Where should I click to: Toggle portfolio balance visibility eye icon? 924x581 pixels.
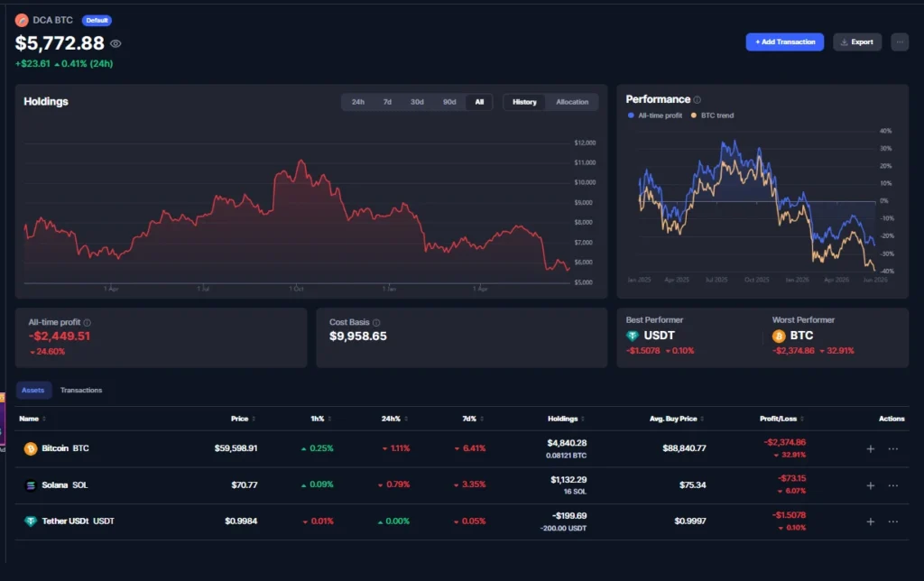point(116,43)
